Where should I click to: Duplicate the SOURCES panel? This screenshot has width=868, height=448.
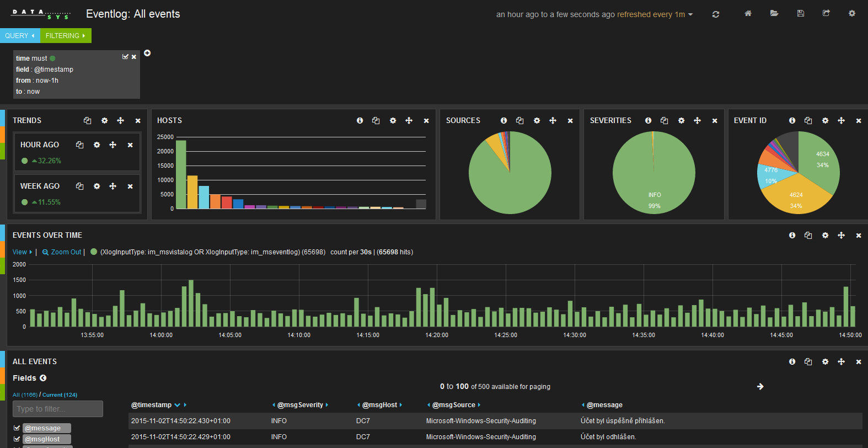click(519, 120)
